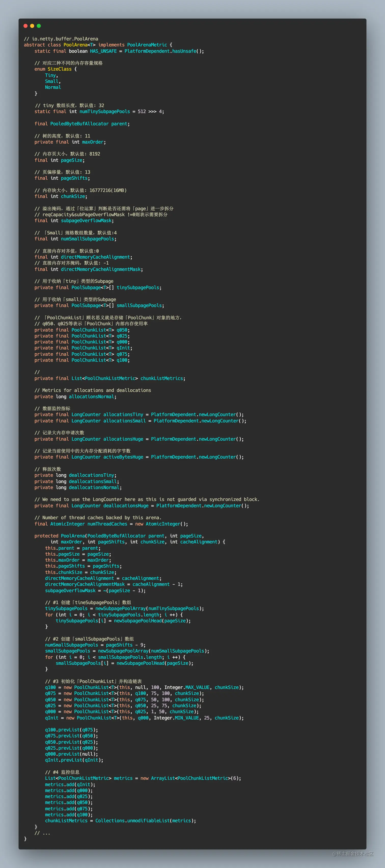Viewport: 385px width, 868px height.
Task: Click the line "abstract class PoolArena<T> implements PoolArenaMetric {"
Action: point(98,45)
